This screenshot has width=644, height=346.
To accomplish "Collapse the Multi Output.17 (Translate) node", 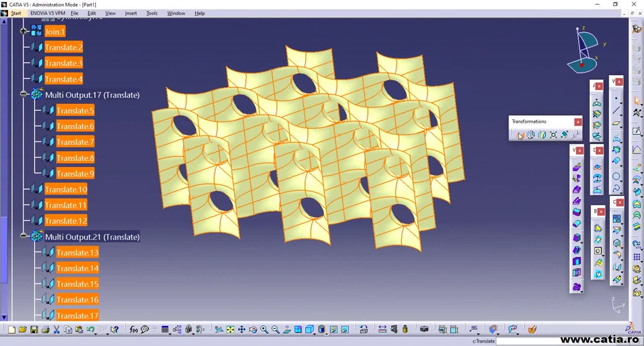I will click(x=23, y=95).
